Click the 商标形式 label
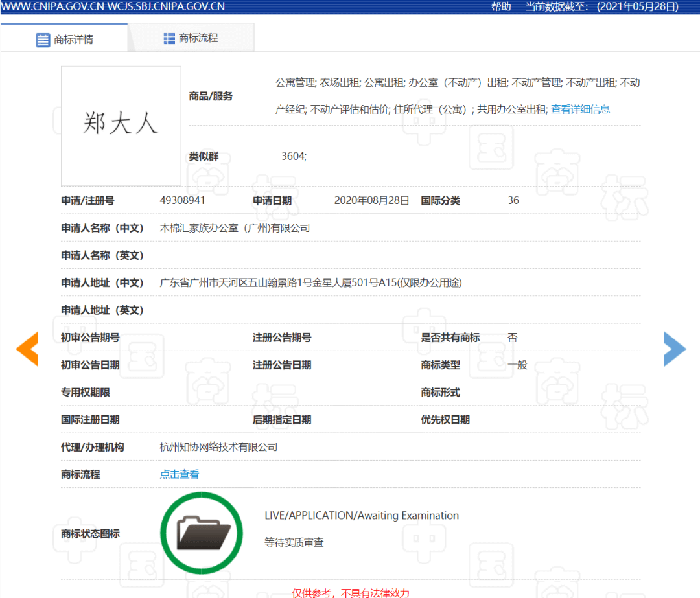This screenshot has height=598, width=700. (441, 392)
